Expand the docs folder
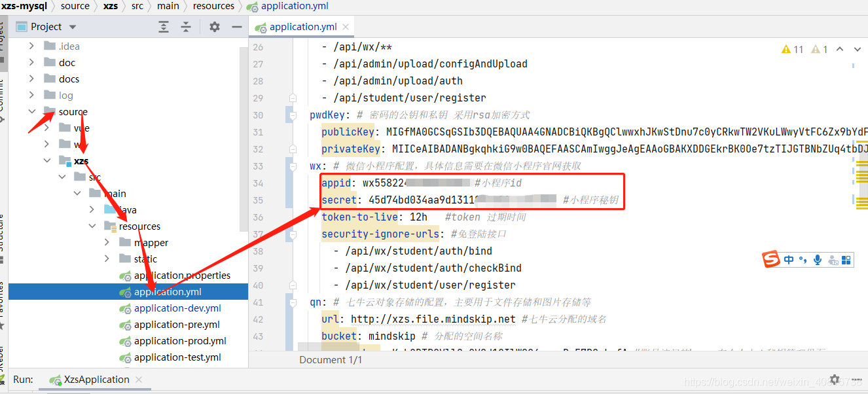 tap(31, 79)
